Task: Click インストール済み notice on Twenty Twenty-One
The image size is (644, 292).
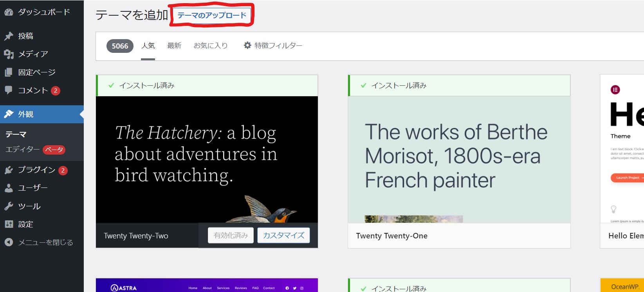Action: 459,85
